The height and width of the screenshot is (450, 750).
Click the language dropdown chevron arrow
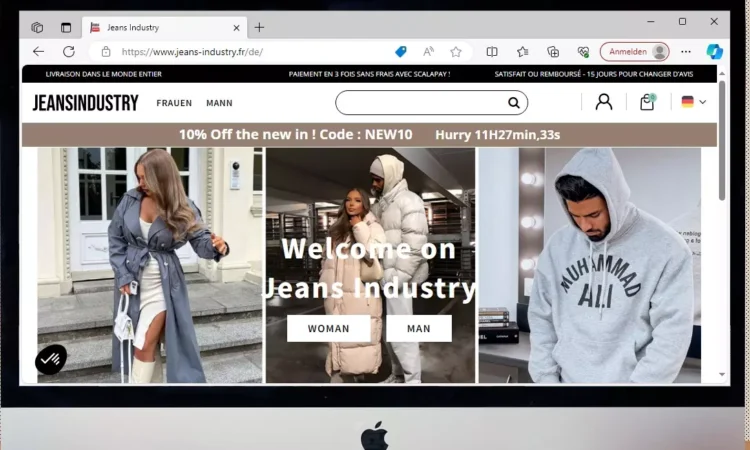tap(702, 102)
